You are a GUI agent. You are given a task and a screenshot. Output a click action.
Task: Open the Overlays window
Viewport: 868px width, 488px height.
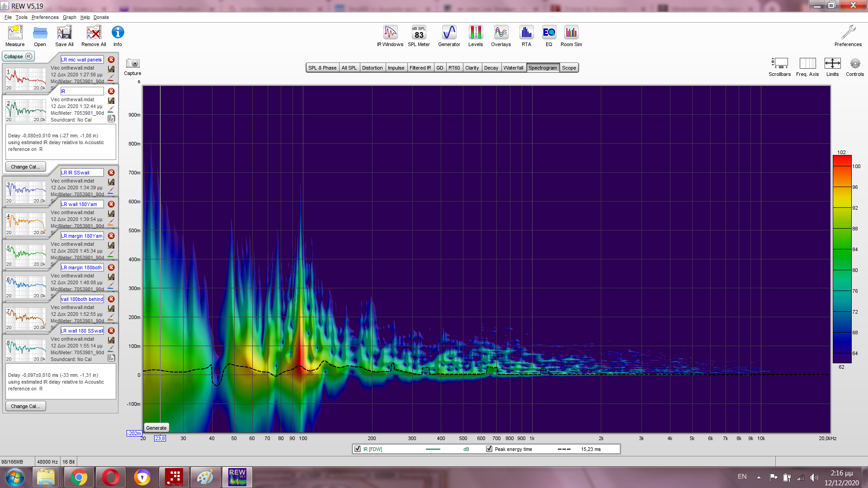(501, 36)
